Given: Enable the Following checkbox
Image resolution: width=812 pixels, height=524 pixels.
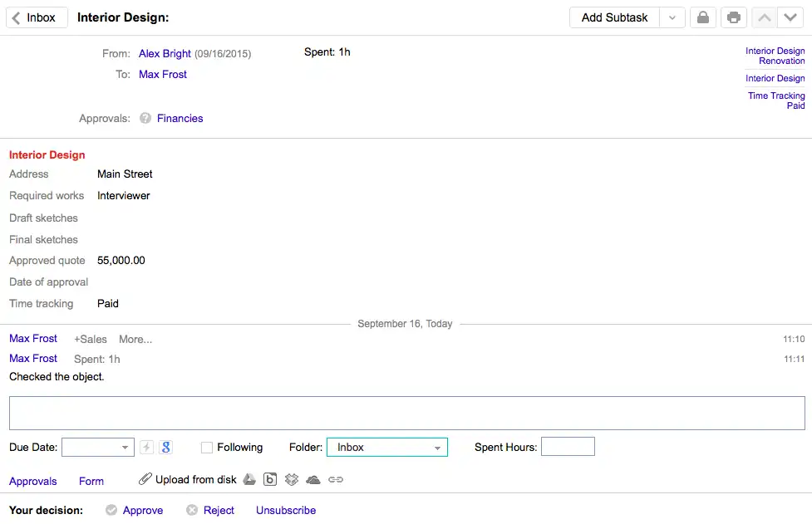Looking at the screenshot, I should coord(207,448).
